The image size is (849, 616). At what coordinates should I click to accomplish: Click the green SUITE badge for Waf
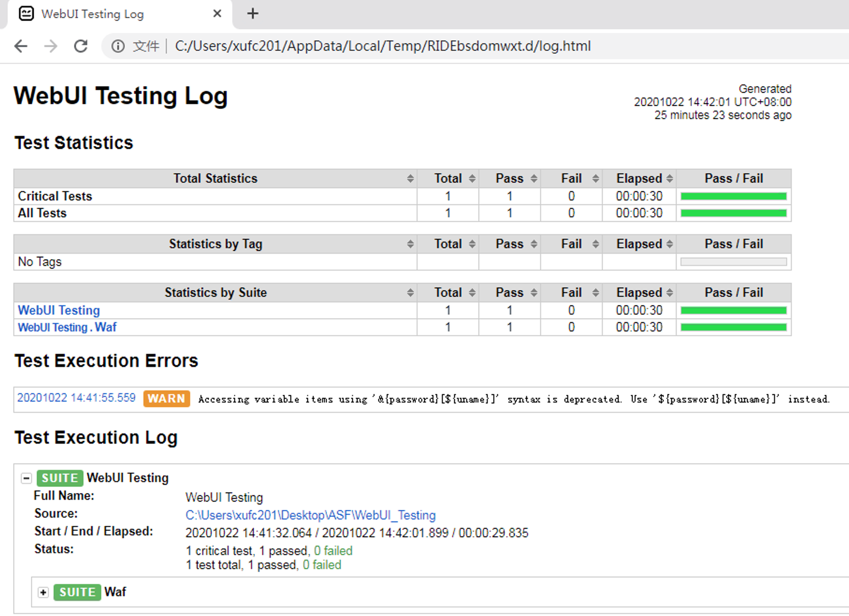coord(77,592)
